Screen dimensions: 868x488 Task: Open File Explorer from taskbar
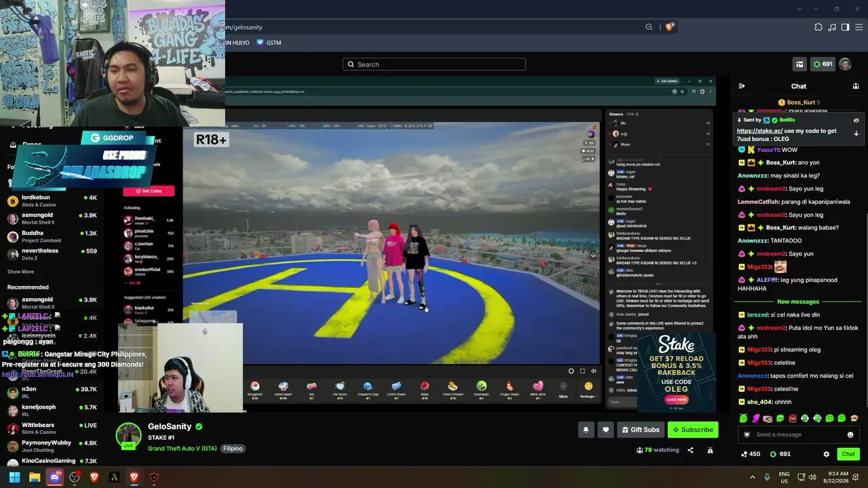point(35,477)
